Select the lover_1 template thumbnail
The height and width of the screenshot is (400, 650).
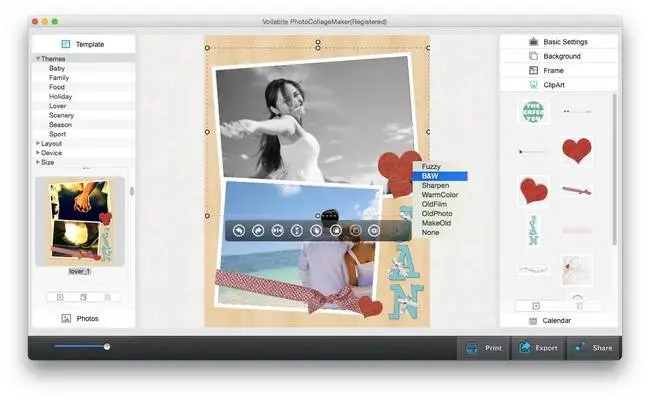[80, 221]
